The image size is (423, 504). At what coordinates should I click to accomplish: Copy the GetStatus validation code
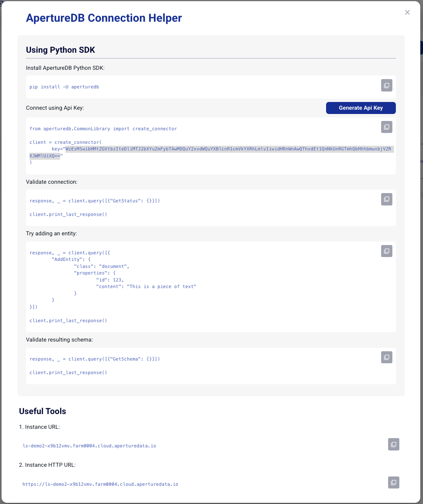tap(387, 199)
